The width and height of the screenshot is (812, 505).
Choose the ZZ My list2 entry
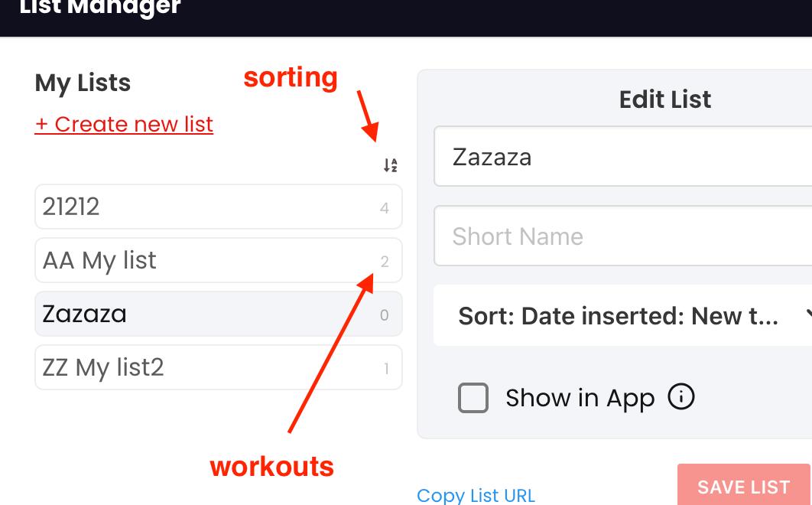coord(219,367)
